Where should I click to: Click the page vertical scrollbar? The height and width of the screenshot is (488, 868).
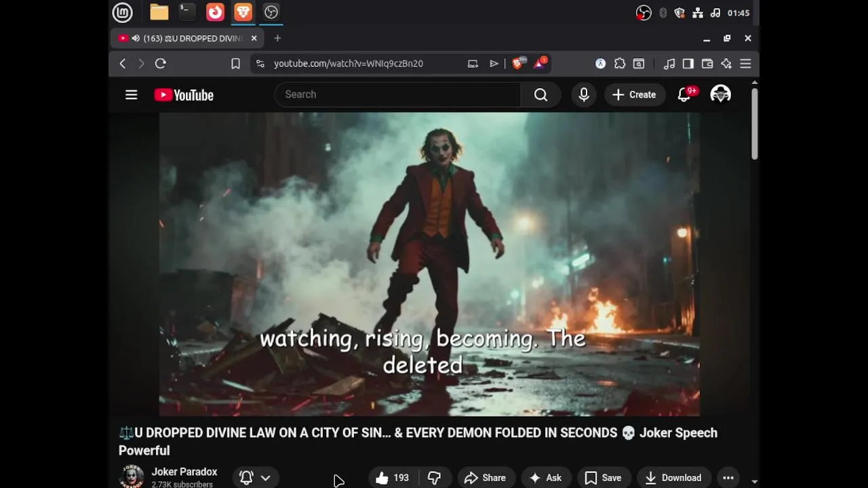point(755,124)
